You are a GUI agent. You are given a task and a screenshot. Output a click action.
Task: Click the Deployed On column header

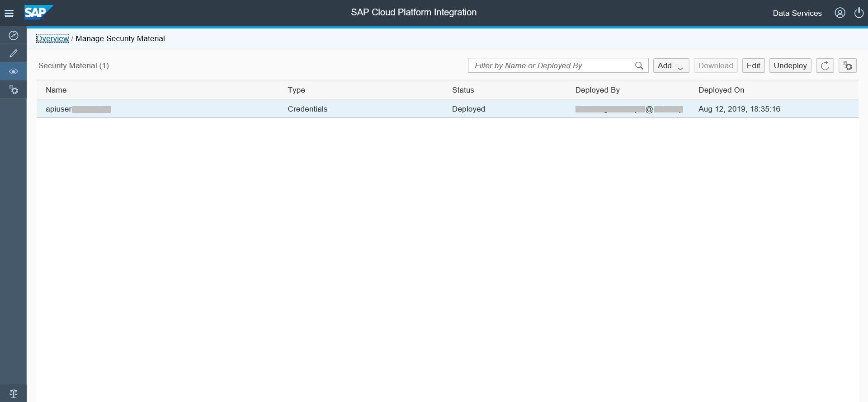(721, 90)
